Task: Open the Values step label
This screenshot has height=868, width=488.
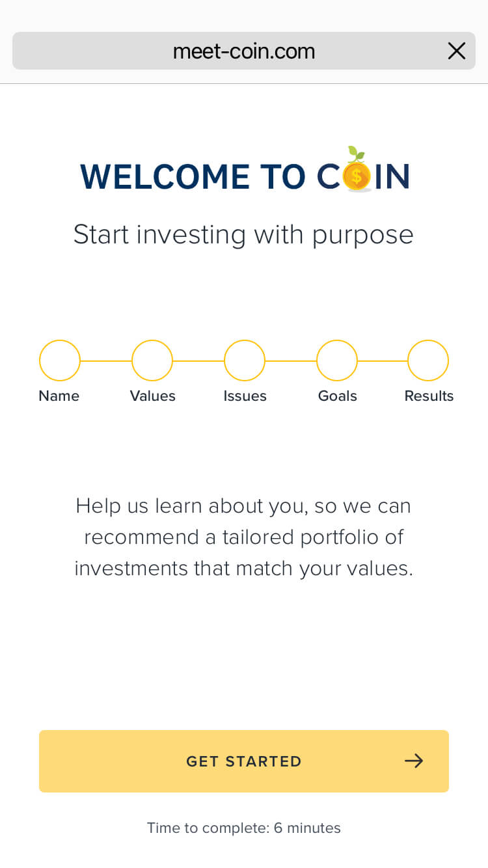Action: pyautogui.click(x=153, y=396)
